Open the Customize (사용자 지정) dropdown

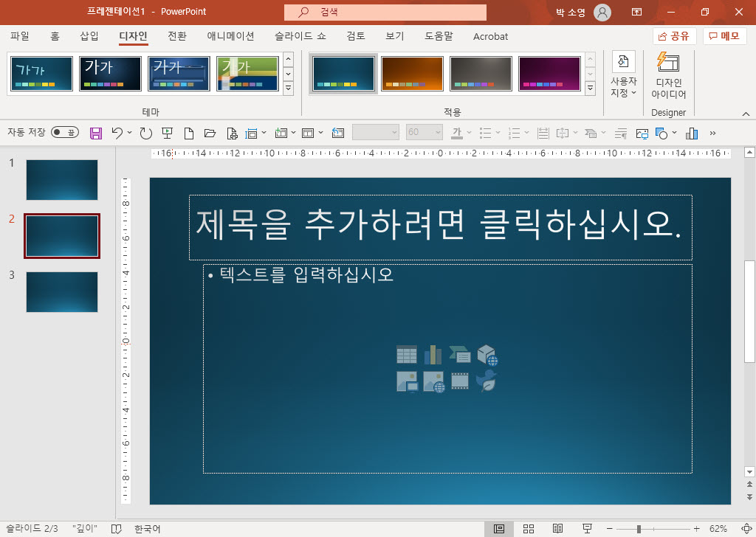point(623,75)
